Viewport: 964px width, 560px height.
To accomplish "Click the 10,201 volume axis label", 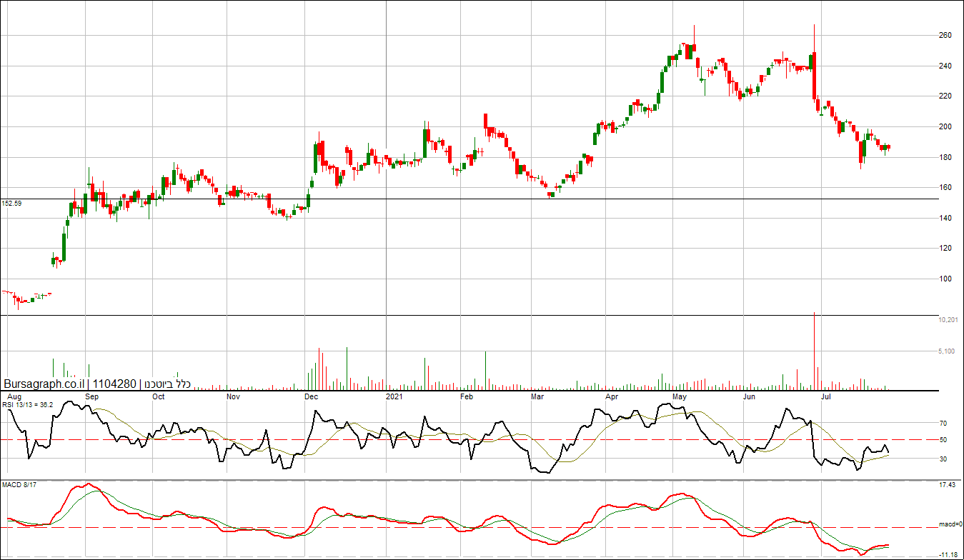I will click(946, 320).
